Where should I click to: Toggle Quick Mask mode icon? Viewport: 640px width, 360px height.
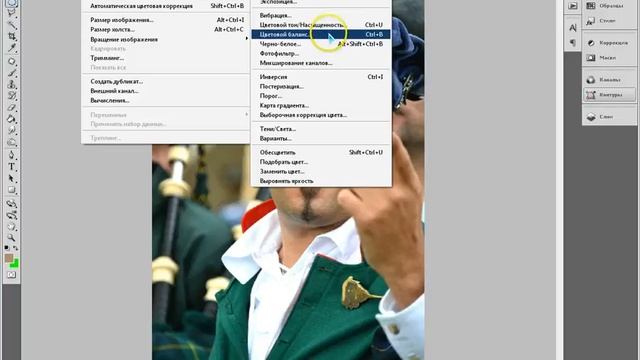pos(11,275)
